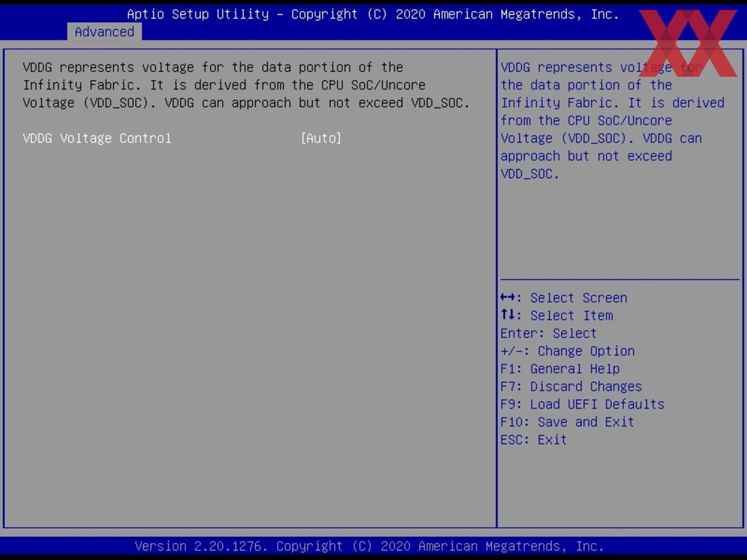Click the 'F7: Discard Changes' hint
Image resolution: width=747 pixels, height=560 pixels.
point(571,387)
